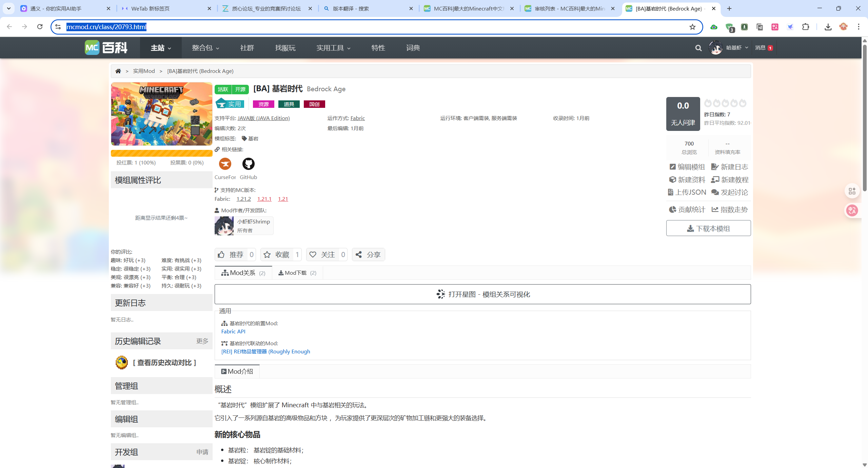
Task: Toggle 关注 follow button
Action: pos(327,255)
